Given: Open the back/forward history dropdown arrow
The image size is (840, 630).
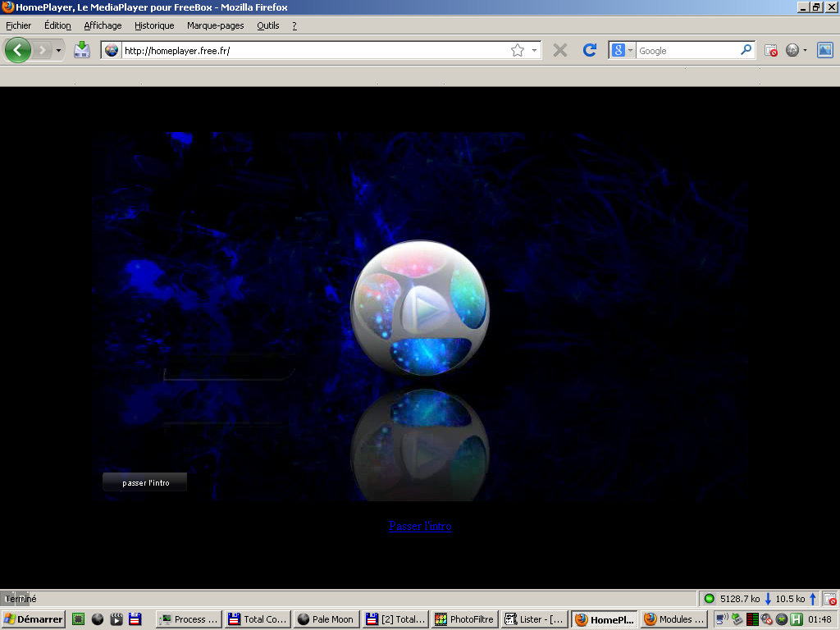Looking at the screenshot, I should click(58, 51).
